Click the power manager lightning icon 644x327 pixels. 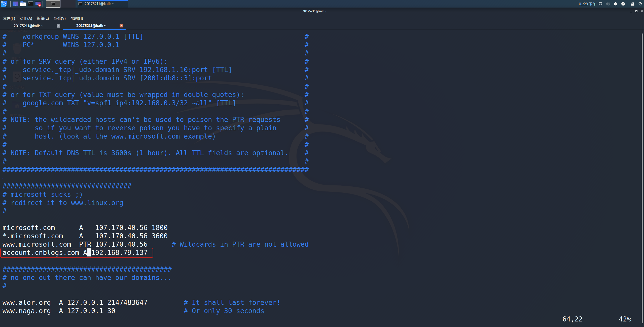(x=623, y=4)
